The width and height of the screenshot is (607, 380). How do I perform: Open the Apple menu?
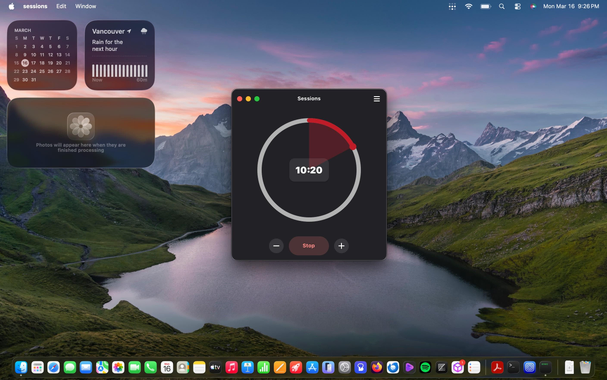point(11,6)
